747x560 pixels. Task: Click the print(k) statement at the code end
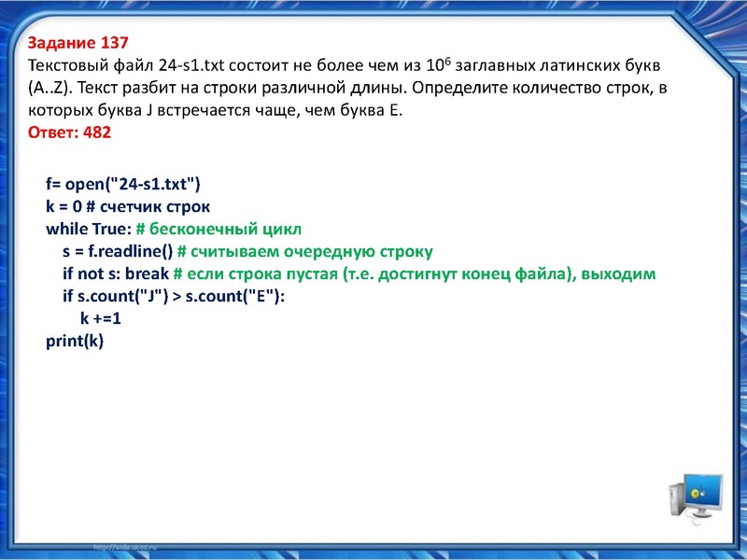point(73,343)
